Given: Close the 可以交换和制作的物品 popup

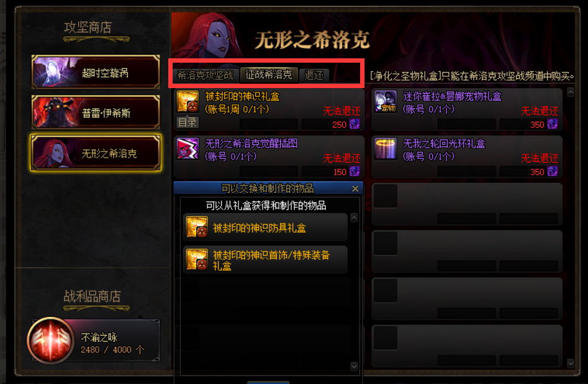Looking at the screenshot, I should [x=355, y=189].
